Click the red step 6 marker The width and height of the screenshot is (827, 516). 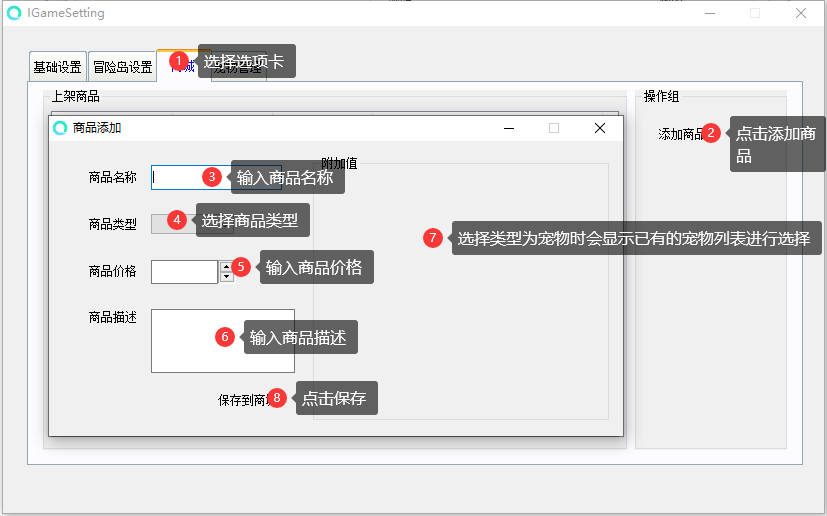click(x=225, y=337)
